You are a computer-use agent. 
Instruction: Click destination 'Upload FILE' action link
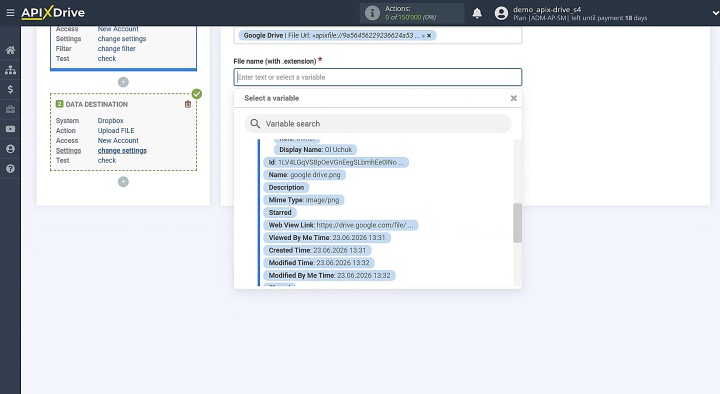[x=116, y=131]
